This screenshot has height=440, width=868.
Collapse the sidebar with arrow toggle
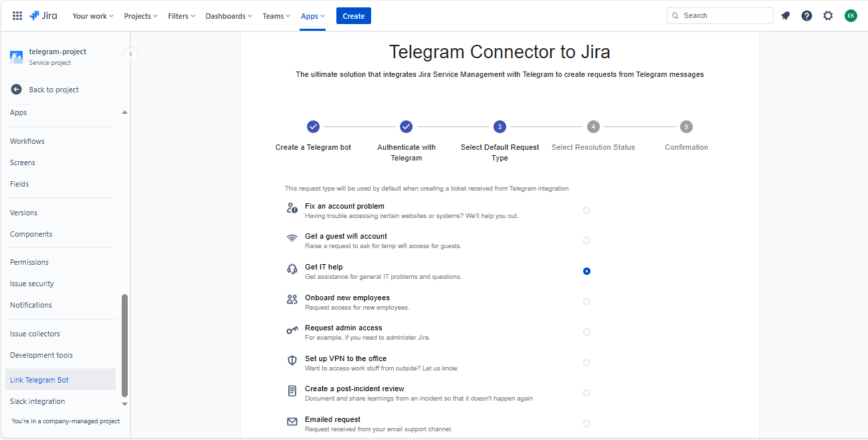point(131,54)
